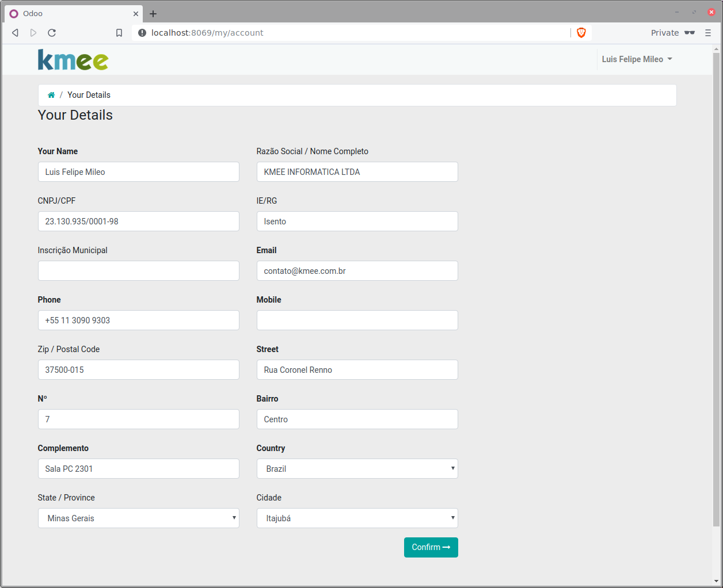
Task: Focus the Phone field
Action: [139, 320]
